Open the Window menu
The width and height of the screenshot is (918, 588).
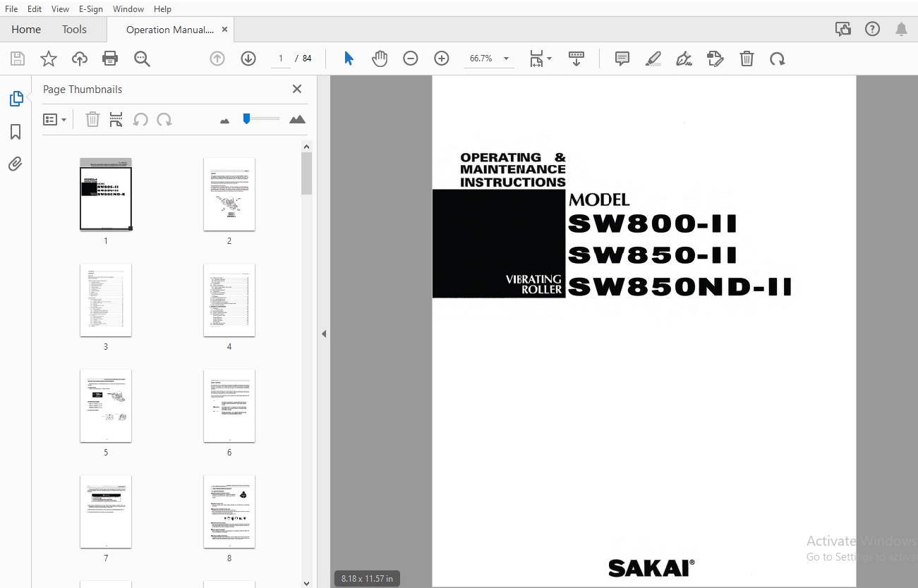[x=128, y=8]
